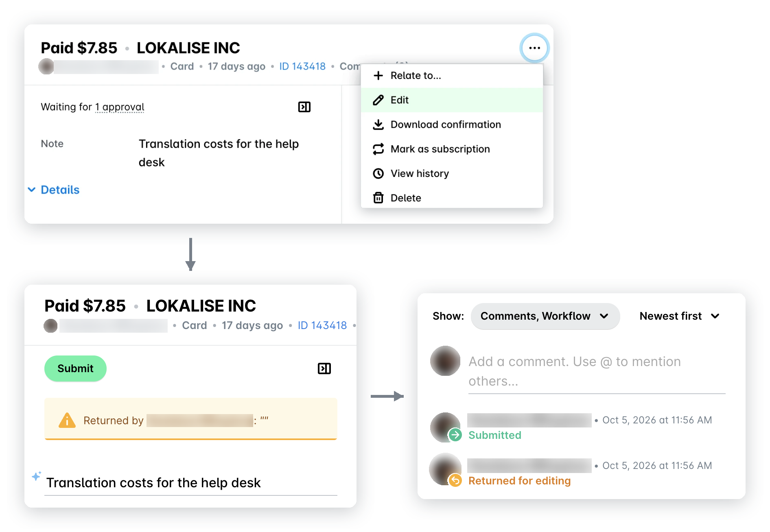770x532 pixels.
Task: Expand the Details section
Action: click(54, 190)
